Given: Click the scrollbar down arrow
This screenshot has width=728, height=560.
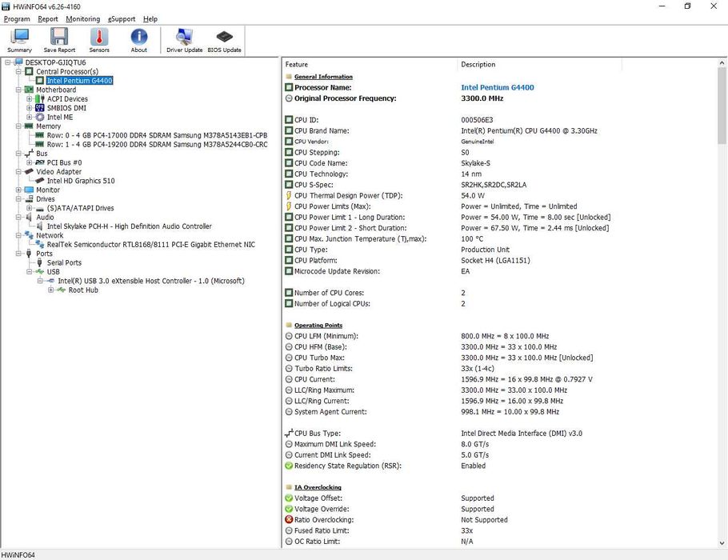Looking at the screenshot, I should click(x=722, y=543).
